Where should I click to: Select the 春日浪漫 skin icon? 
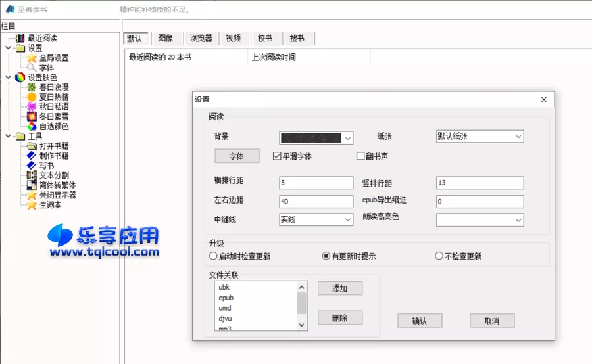[32, 87]
